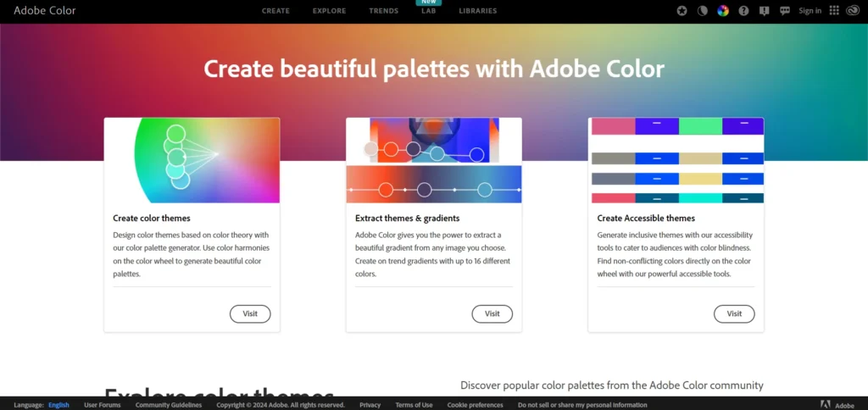Open the accessible swatches card image
The image size is (868, 410).
click(x=676, y=160)
